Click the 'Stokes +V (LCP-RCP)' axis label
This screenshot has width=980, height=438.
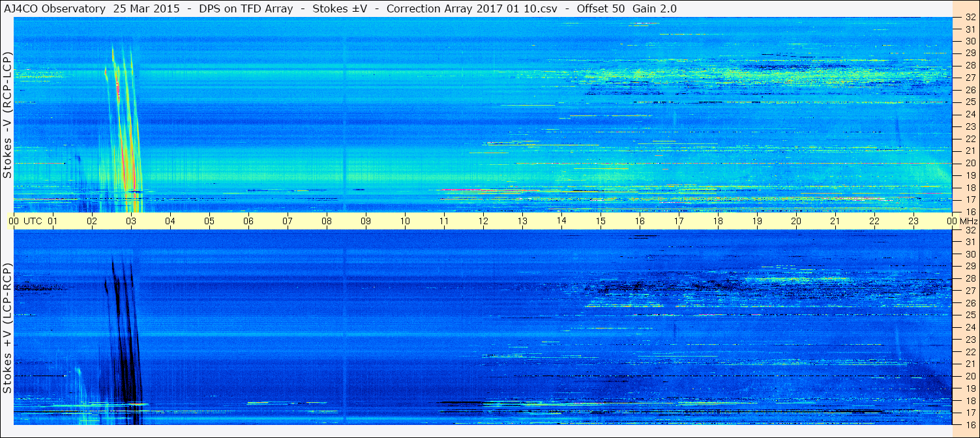[x=7, y=329]
